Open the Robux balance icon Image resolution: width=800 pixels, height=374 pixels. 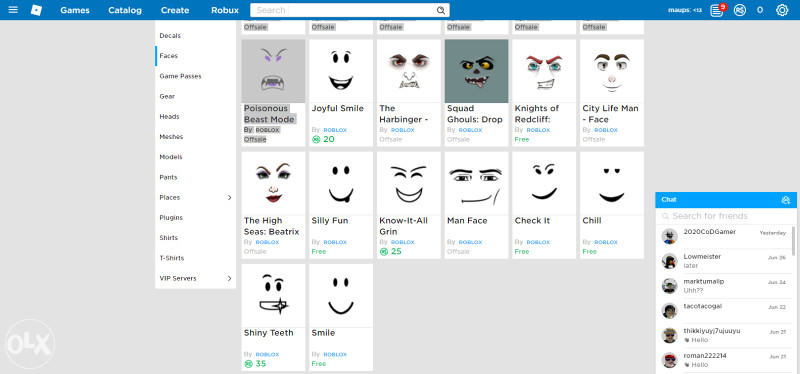click(x=740, y=10)
